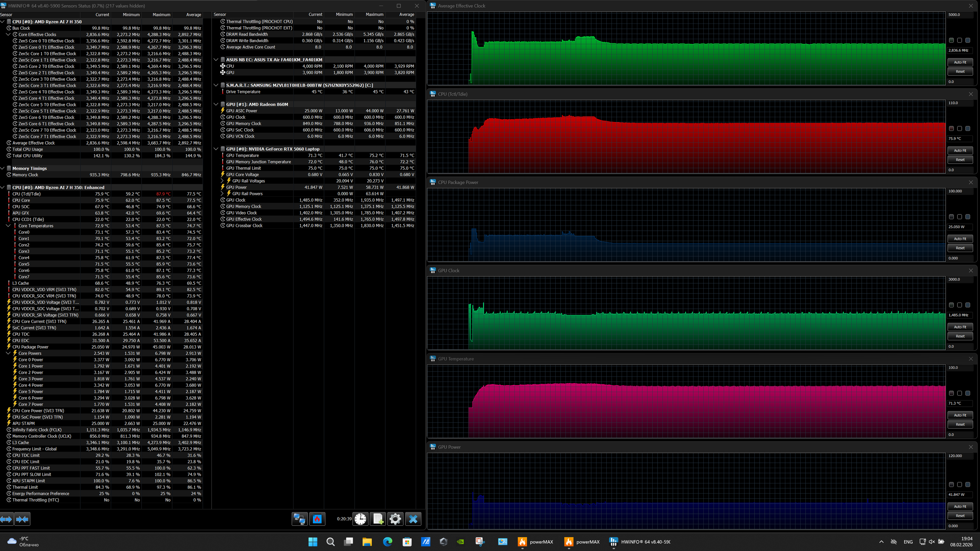Click the Average column header on right panel
Viewport: 980px width, 551px height.
[406, 14]
